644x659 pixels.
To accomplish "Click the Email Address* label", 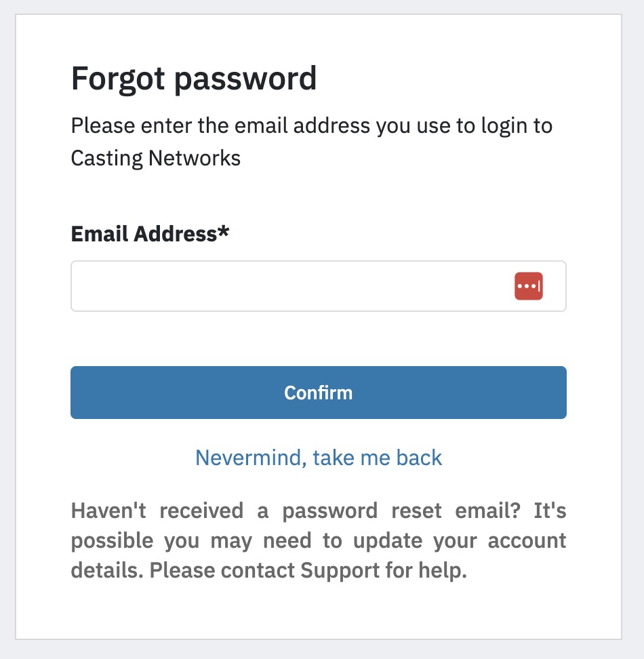I will coord(149,234).
